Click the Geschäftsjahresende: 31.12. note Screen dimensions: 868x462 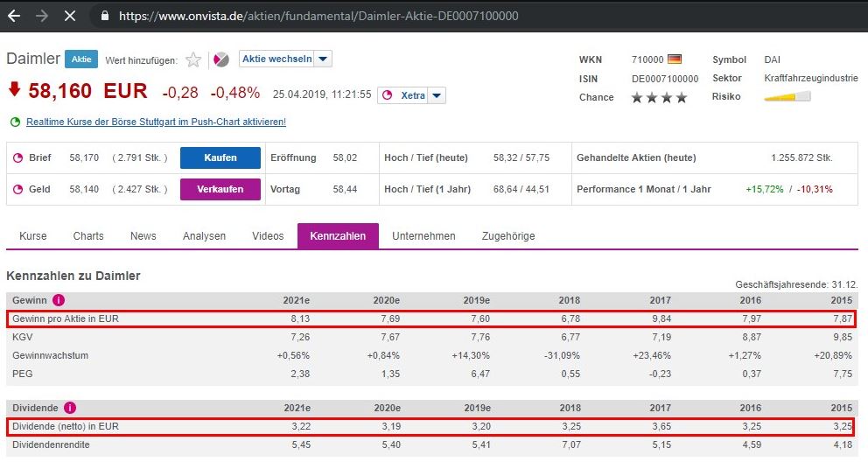pyautogui.click(x=796, y=284)
